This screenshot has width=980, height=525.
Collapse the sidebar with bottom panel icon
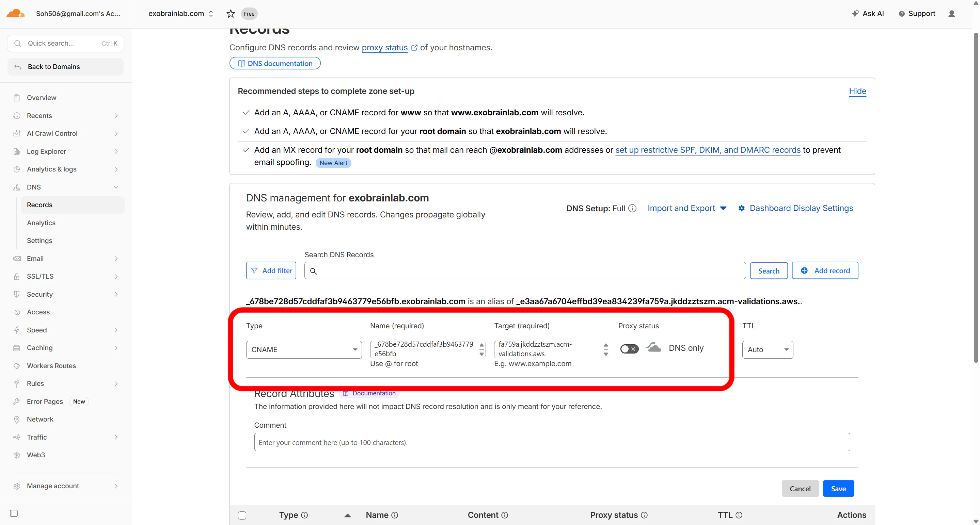[x=14, y=513]
